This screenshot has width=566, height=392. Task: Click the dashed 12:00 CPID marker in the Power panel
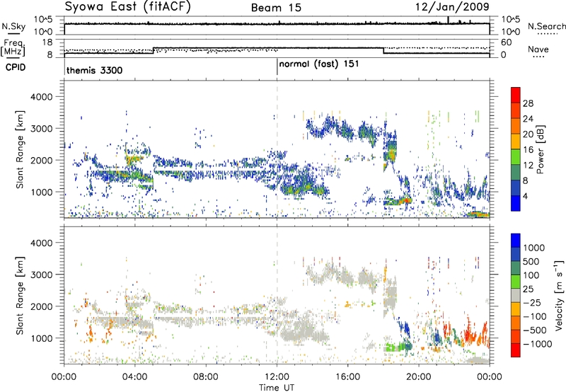[x=277, y=149]
